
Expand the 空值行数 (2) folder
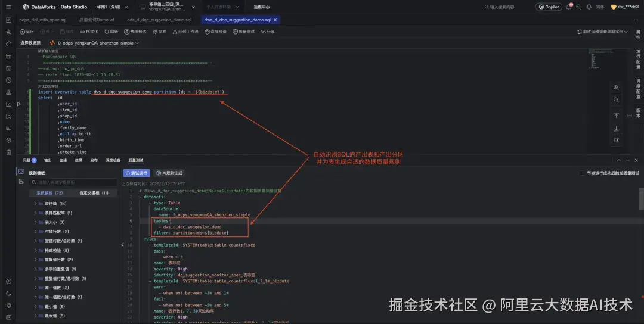click(35, 232)
